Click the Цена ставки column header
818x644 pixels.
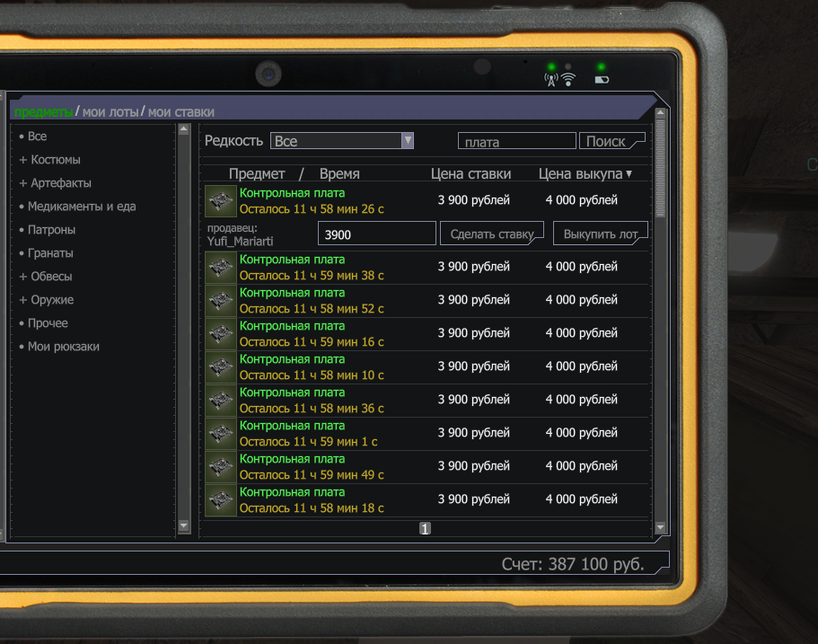471,173
